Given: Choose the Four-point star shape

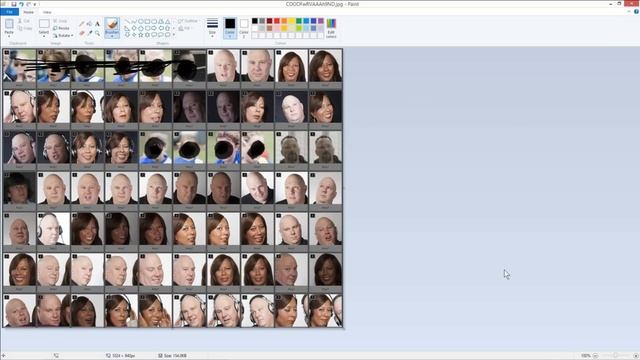Looking at the screenshot, I should click(x=134, y=35).
